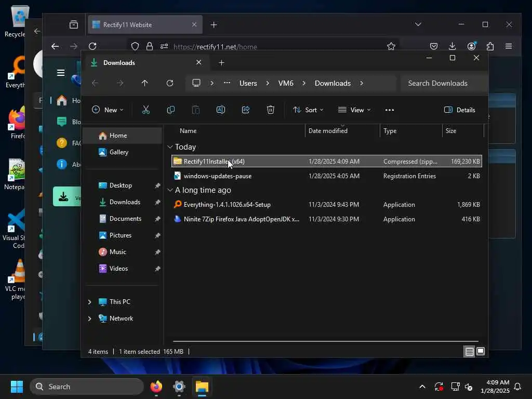Viewport: 532px width, 399px height.
Task: Select the Downloads tab in File Explorer
Action: 146,63
